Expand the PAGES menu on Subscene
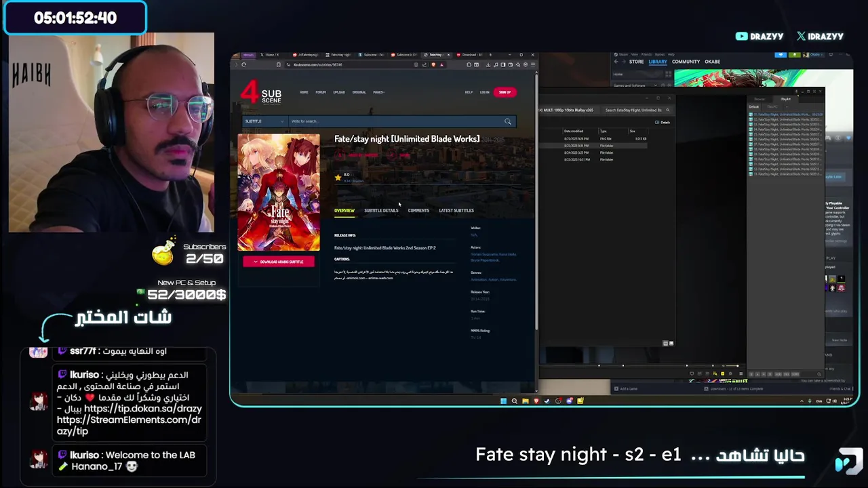 [x=379, y=92]
